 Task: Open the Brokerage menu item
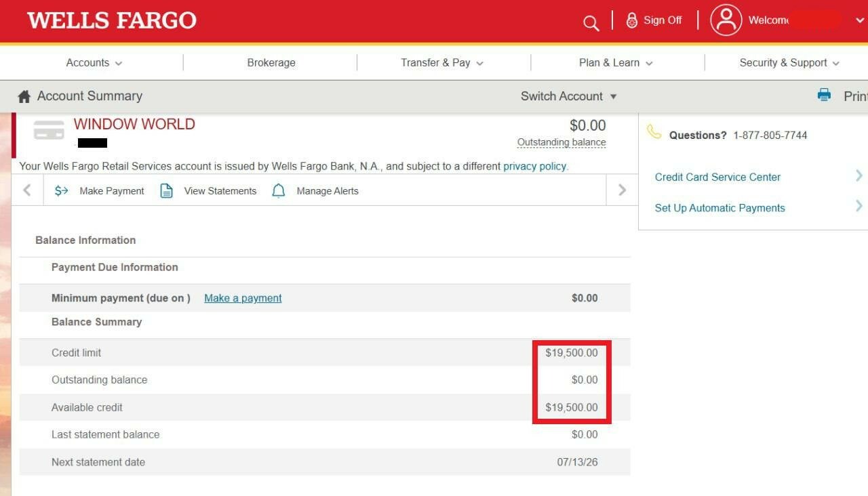271,62
